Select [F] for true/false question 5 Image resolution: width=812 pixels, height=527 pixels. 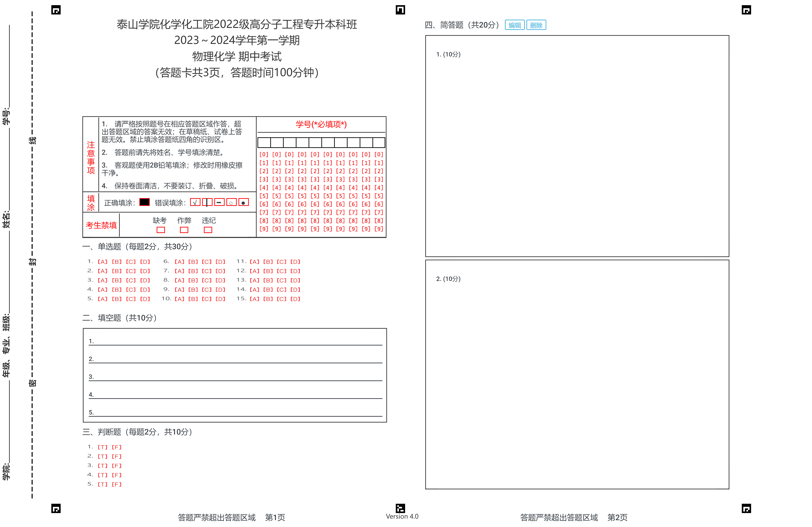click(x=116, y=484)
